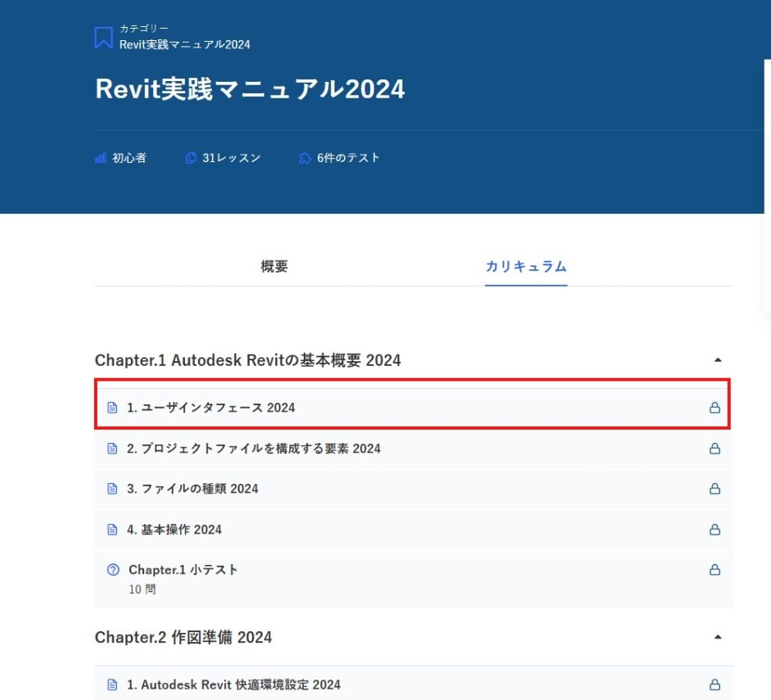Click the 31レッスン copy icon
The width and height of the screenshot is (771, 700).
(x=190, y=158)
